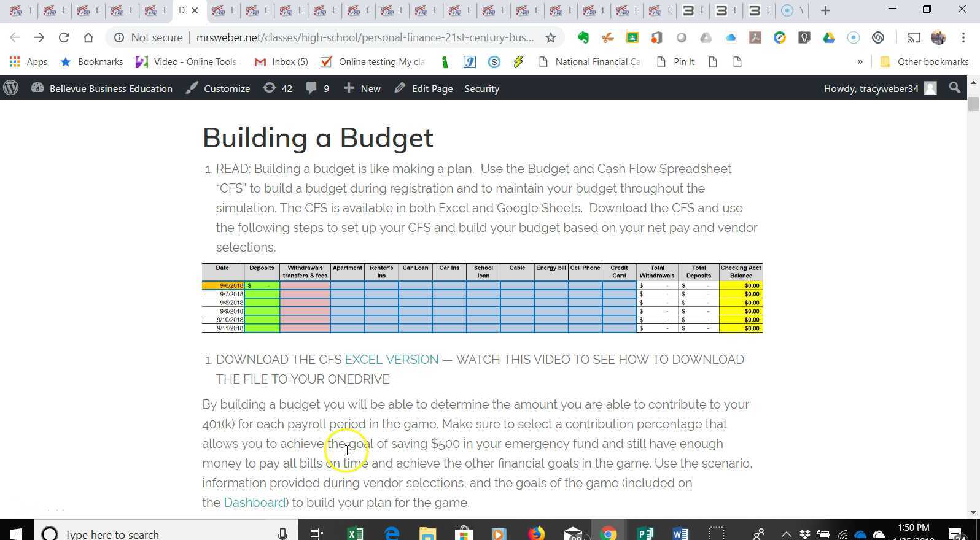Screen dimensions: 980x540
Task: Click the page scrollbar down arrow
Action: click(x=973, y=512)
